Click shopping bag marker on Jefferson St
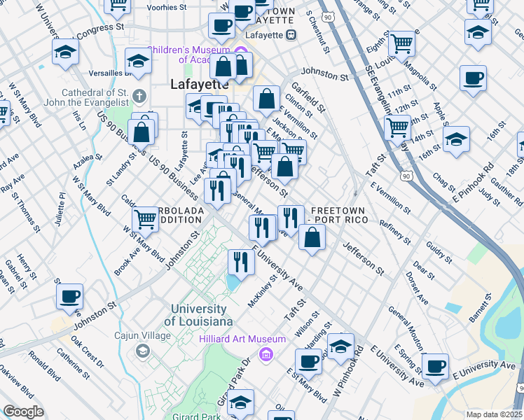Image resolution: width=524 pixels, height=420 pixels. click(x=284, y=167)
